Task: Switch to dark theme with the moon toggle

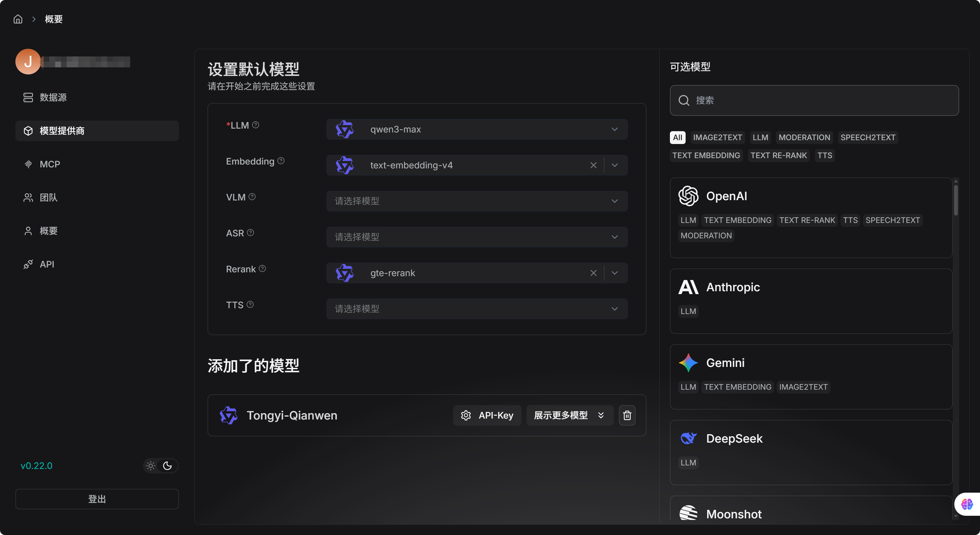Action: (x=168, y=465)
